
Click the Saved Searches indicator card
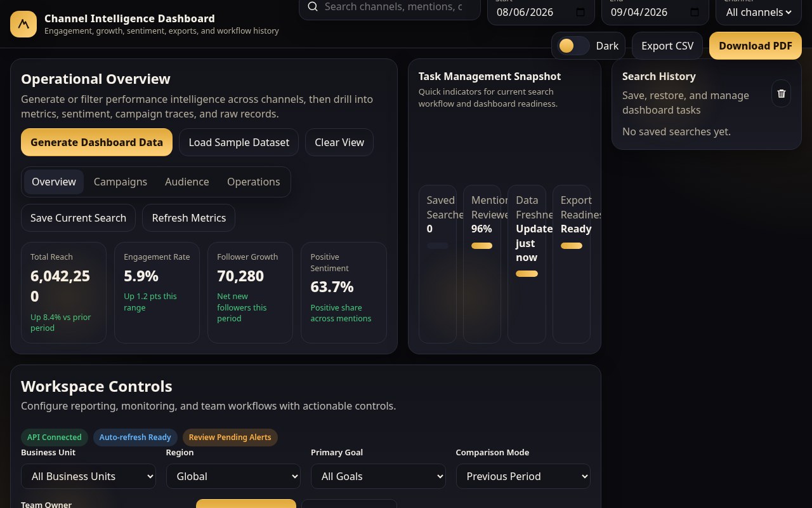point(438,264)
